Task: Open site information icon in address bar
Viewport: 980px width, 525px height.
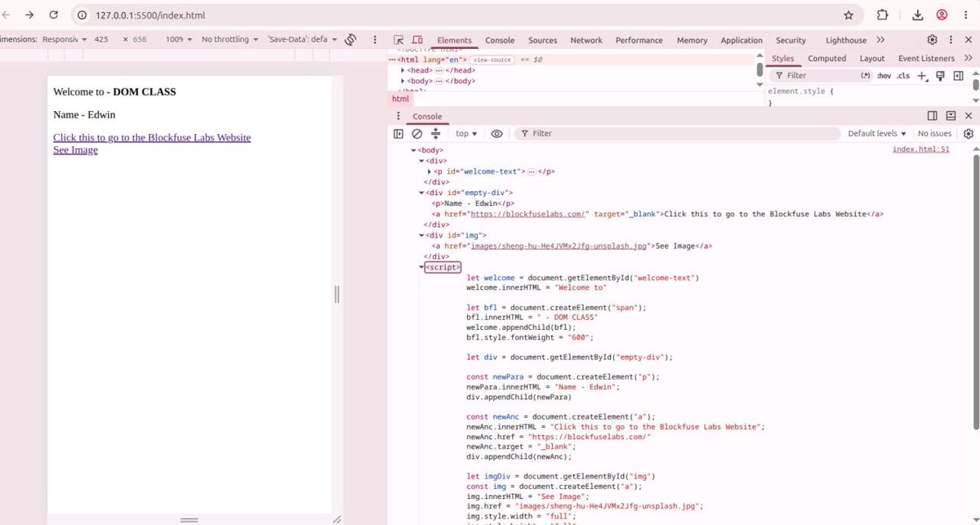Action: pos(82,15)
